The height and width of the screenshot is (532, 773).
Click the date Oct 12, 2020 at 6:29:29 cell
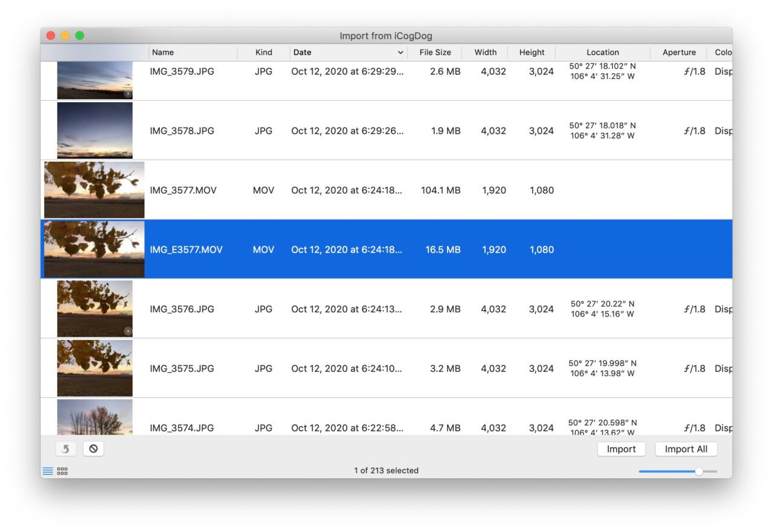[x=347, y=71]
